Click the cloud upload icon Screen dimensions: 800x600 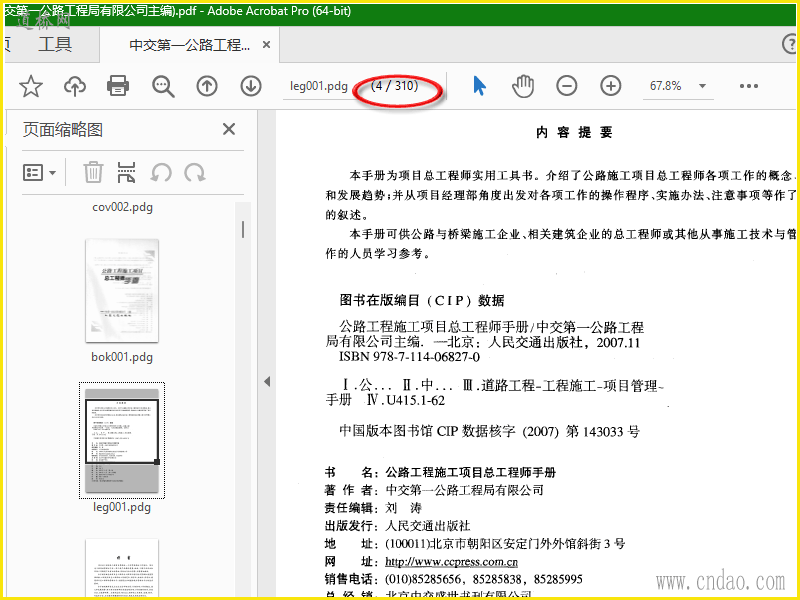74,86
